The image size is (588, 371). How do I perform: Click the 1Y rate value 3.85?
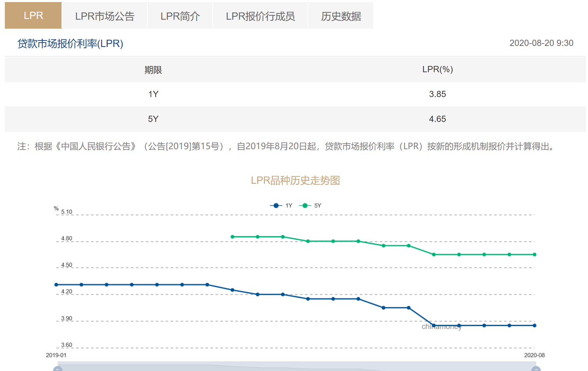[x=437, y=94]
